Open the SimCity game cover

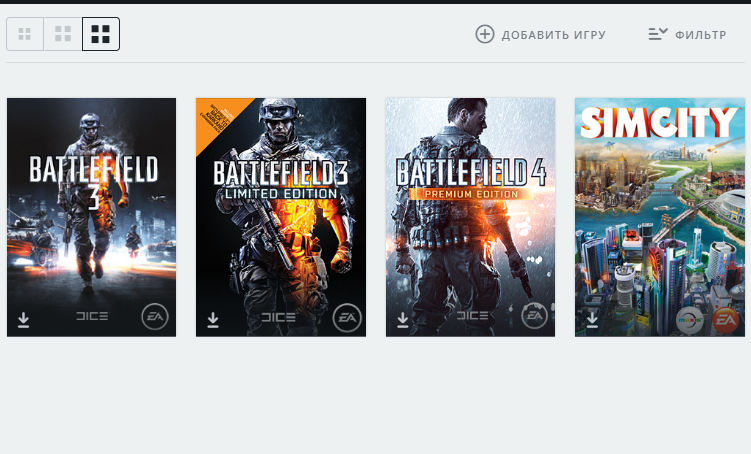(x=660, y=217)
